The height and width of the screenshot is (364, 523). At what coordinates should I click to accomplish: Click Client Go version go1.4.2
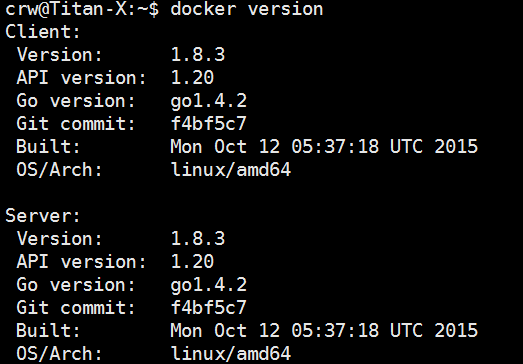click(x=208, y=101)
